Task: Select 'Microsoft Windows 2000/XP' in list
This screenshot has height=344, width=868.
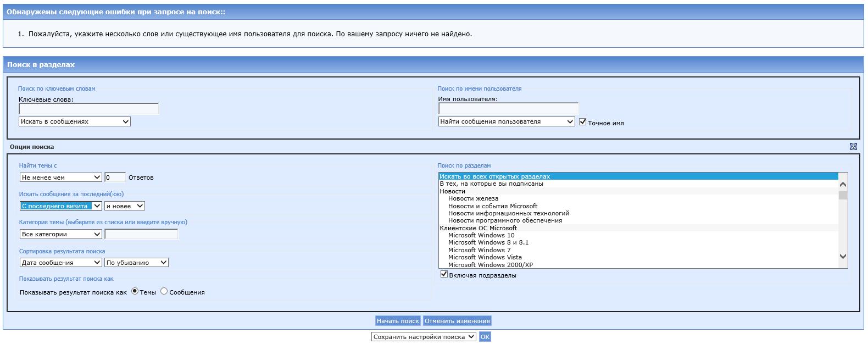Action: tap(638, 264)
